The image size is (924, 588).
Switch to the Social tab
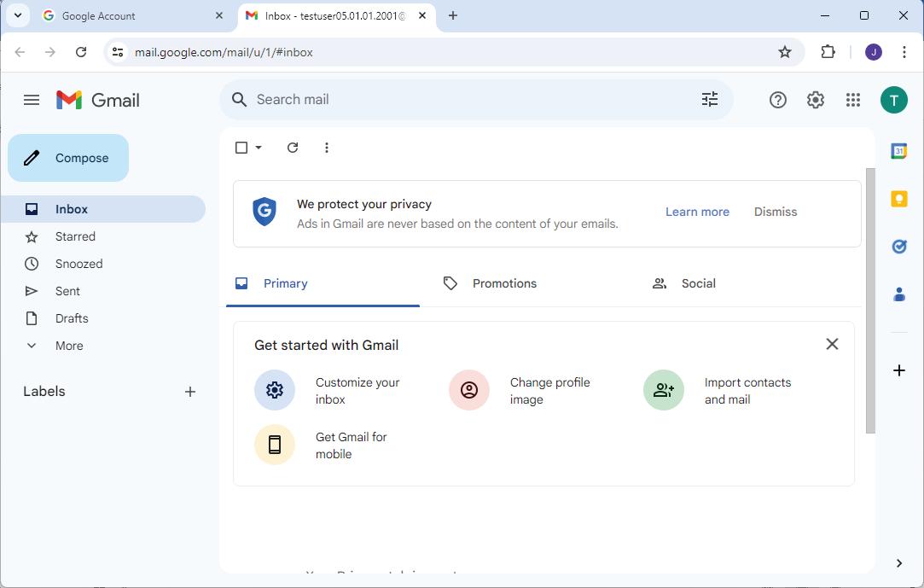click(698, 283)
